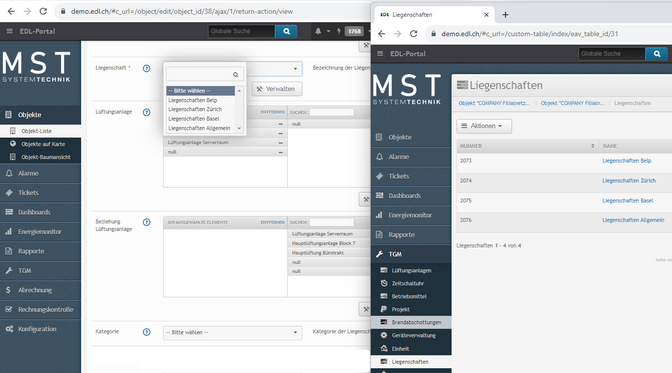Image resolution: width=672 pixels, height=373 pixels.
Task: Click minus icon on Lüftungsanlage Serverraum row
Action: (x=281, y=142)
